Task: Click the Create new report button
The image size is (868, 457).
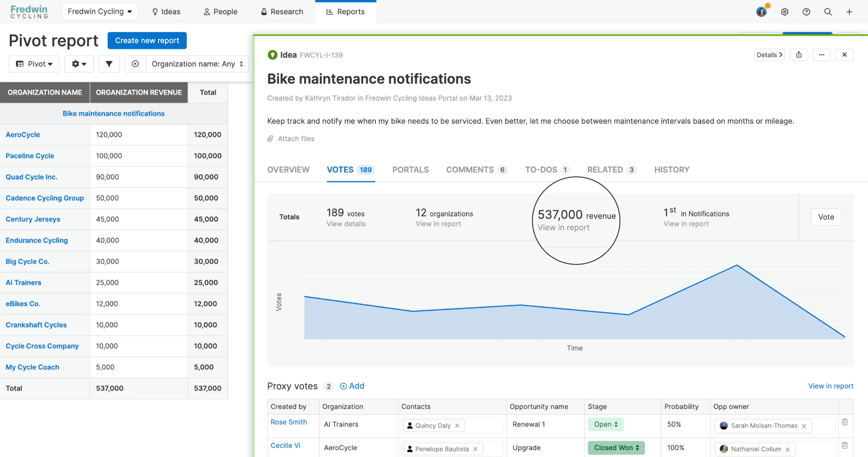Action: point(147,41)
